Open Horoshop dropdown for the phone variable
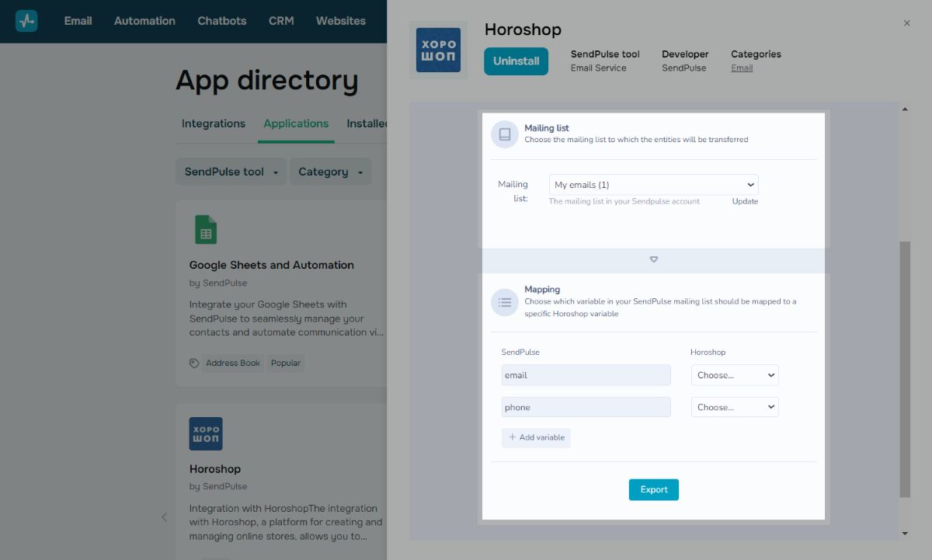The width and height of the screenshot is (932, 560). click(735, 407)
